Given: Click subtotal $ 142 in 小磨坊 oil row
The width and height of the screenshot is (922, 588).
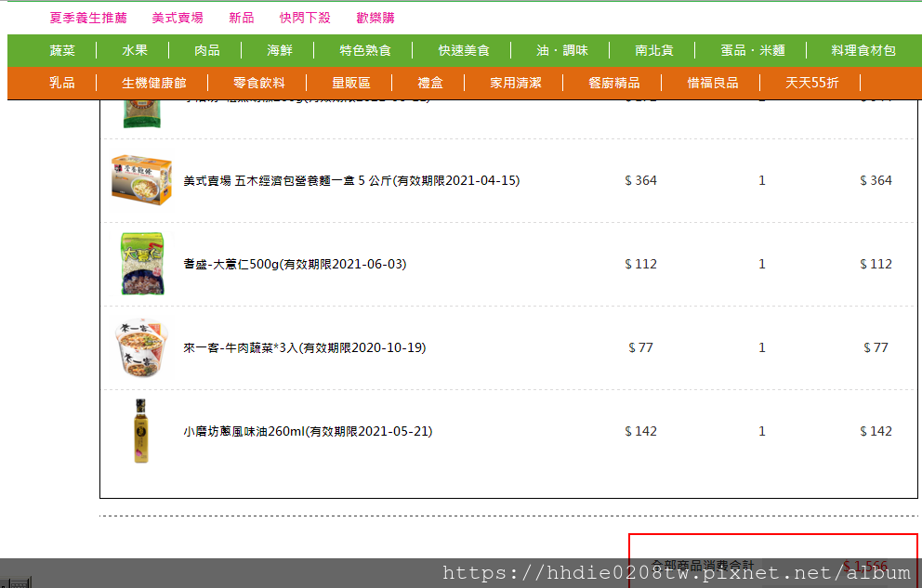Looking at the screenshot, I should click(x=876, y=431).
